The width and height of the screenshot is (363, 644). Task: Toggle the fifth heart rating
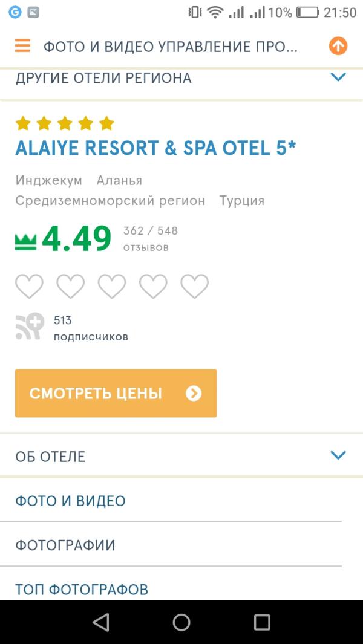[194, 286]
